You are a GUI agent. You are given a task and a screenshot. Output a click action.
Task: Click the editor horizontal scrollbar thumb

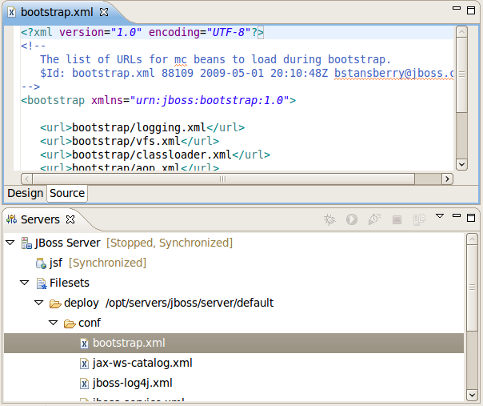[223, 179]
